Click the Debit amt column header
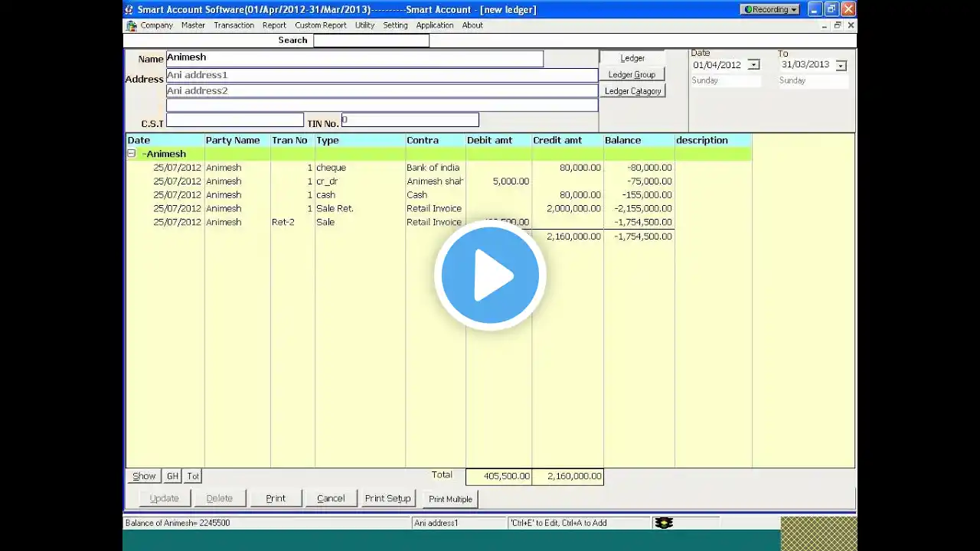This screenshot has width=980, height=551. 499,140
